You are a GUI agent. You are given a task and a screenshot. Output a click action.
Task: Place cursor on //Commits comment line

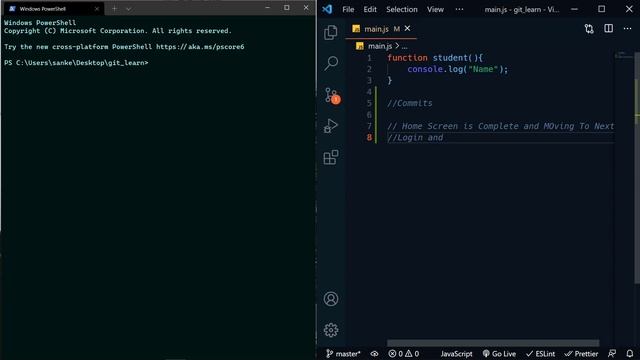click(x=409, y=103)
